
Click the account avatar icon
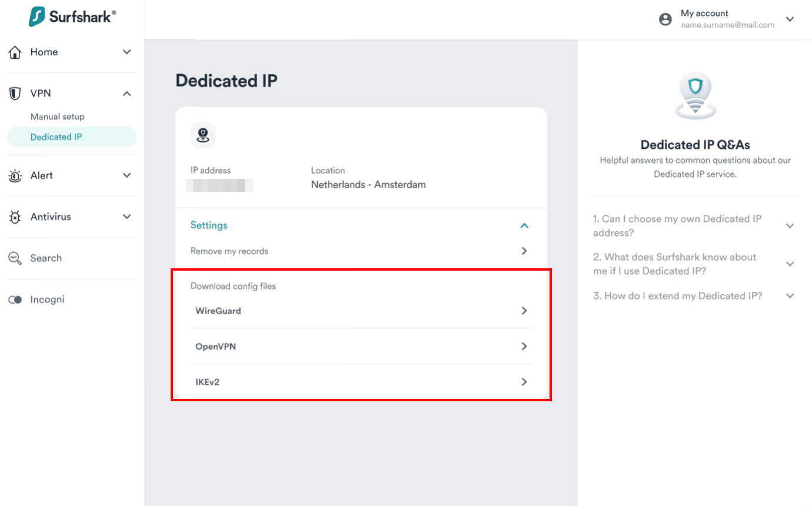[x=665, y=19]
